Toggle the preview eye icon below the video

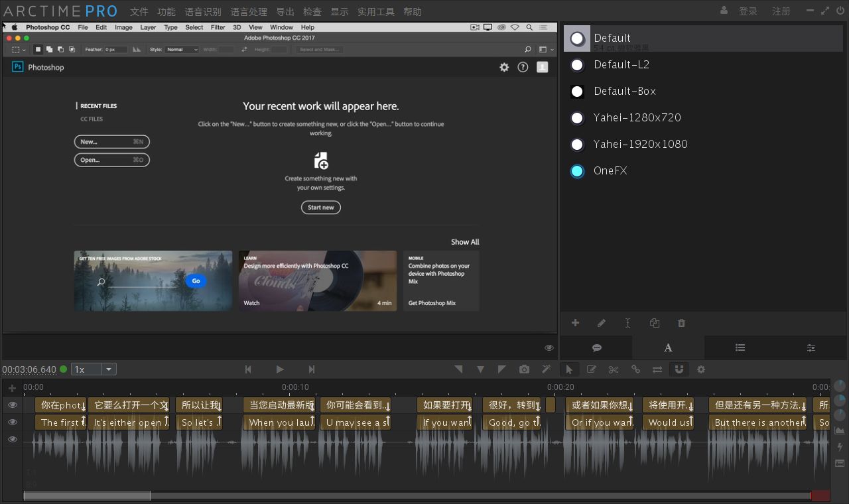(x=549, y=347)
